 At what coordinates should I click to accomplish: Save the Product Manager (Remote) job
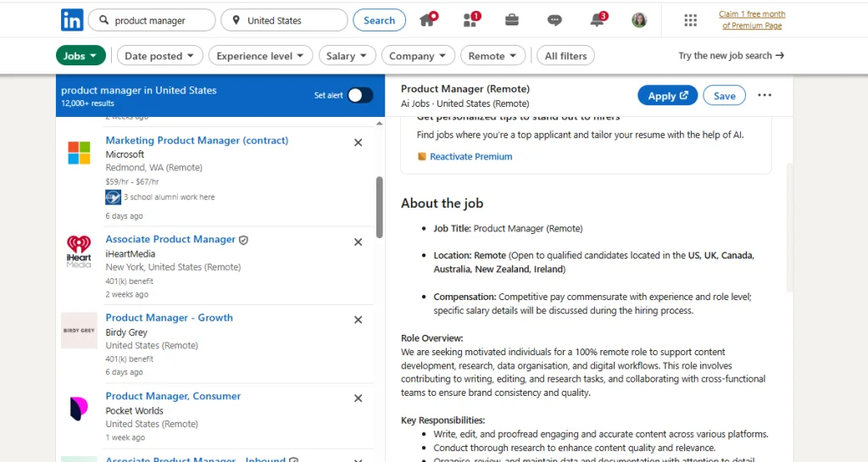click(x=724, y=95)
